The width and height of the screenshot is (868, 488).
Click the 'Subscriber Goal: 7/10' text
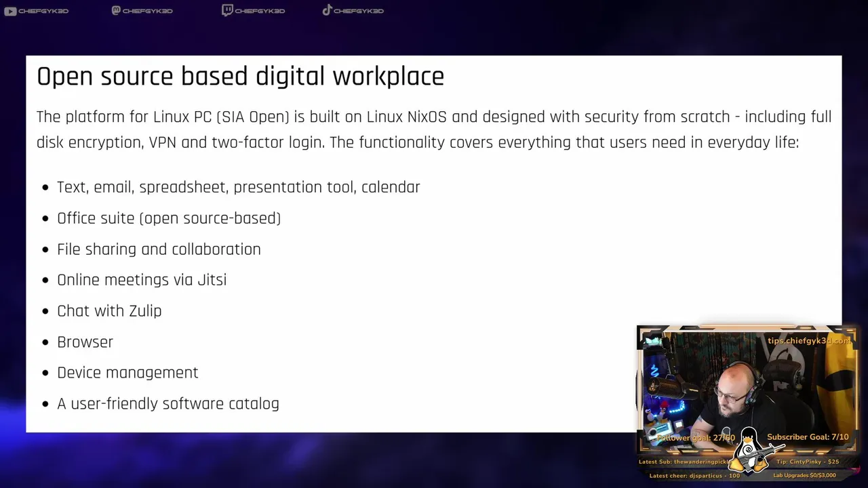pyautogui.click(x=808, y=437)
